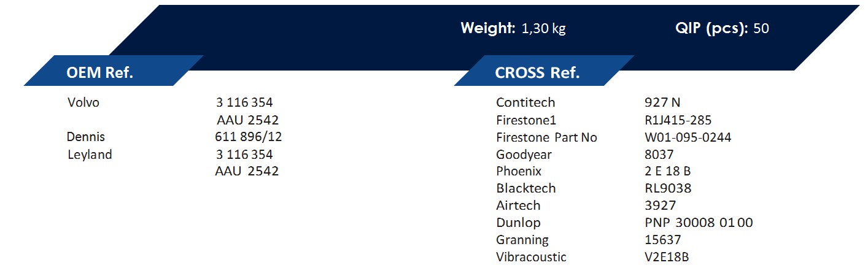Select Phoenix reference 2 E 18 B
868x276 pixels.
pos(667,171)
